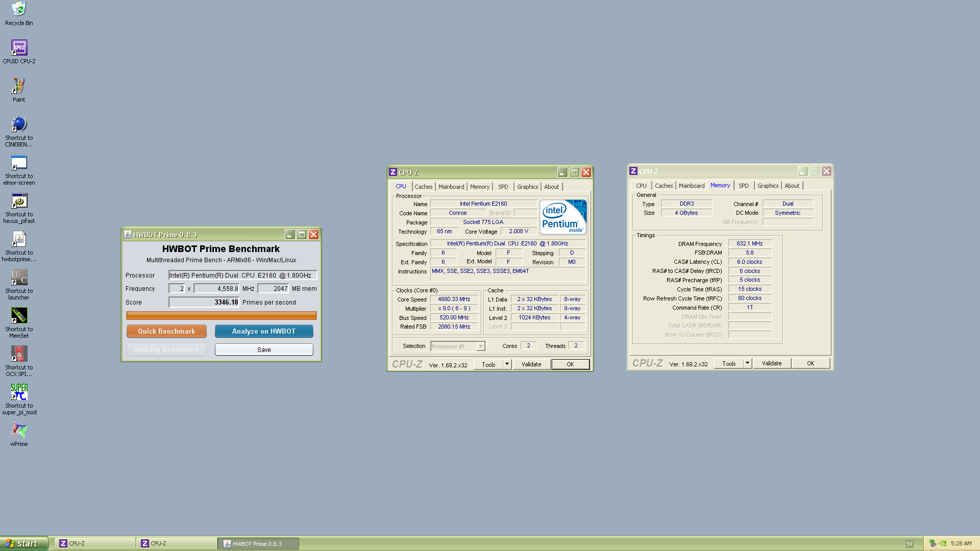This screenshot has height=551, width=980.
Task: Click the HWBOT Prime Processor field
Action: 242,275
